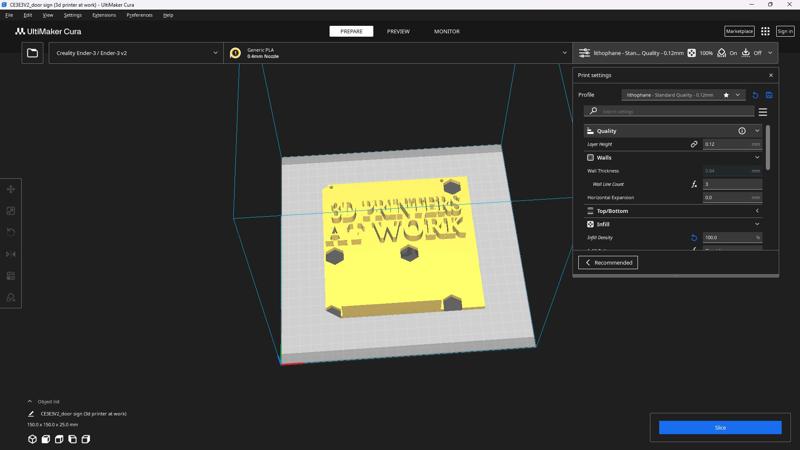Open the View menu
Image resolution: width=800 pixels, height=450 pixels.
click(x=47, y=15)
